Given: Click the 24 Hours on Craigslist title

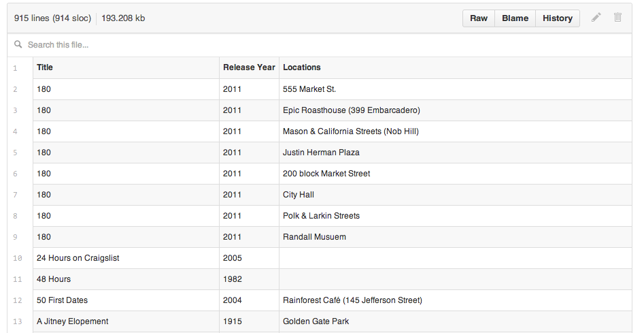Looking at the screenshot, I should [78, 258].
